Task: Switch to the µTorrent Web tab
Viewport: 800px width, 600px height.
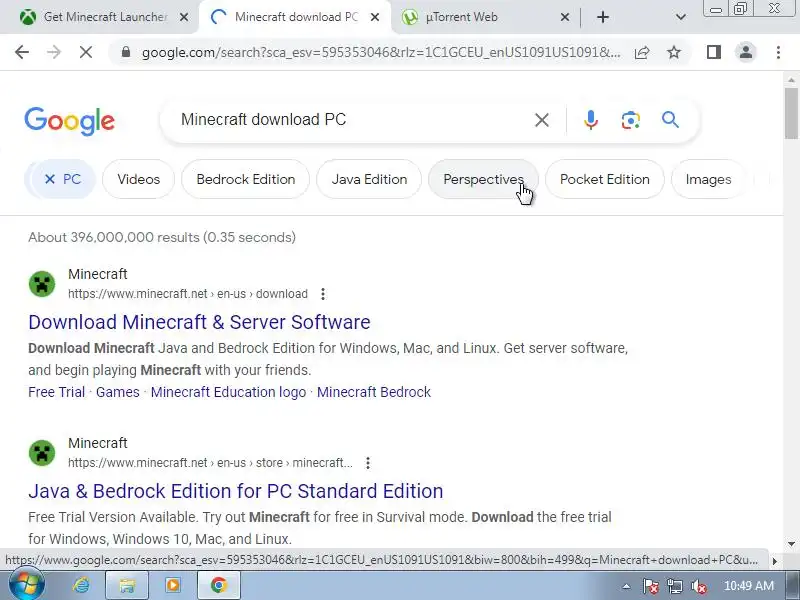Action: [485, 17]
